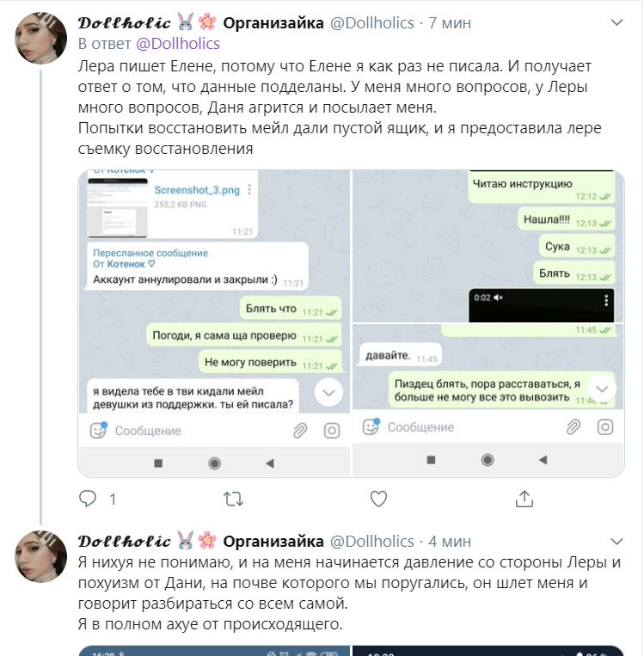This screenshot has width=644, height=656.
Task: Click the emoji sticker icon in left chat
Action: (98, 430)
